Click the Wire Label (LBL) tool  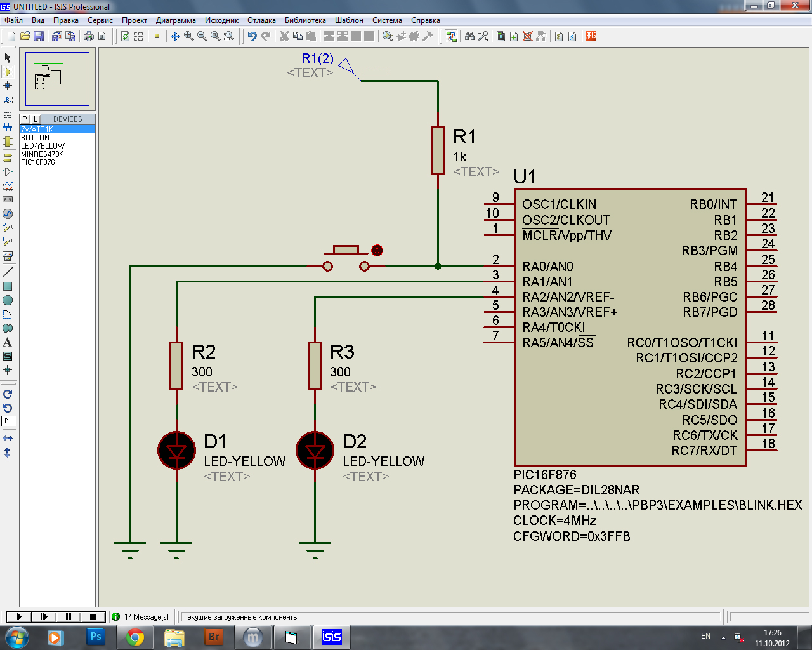point(8,100)
